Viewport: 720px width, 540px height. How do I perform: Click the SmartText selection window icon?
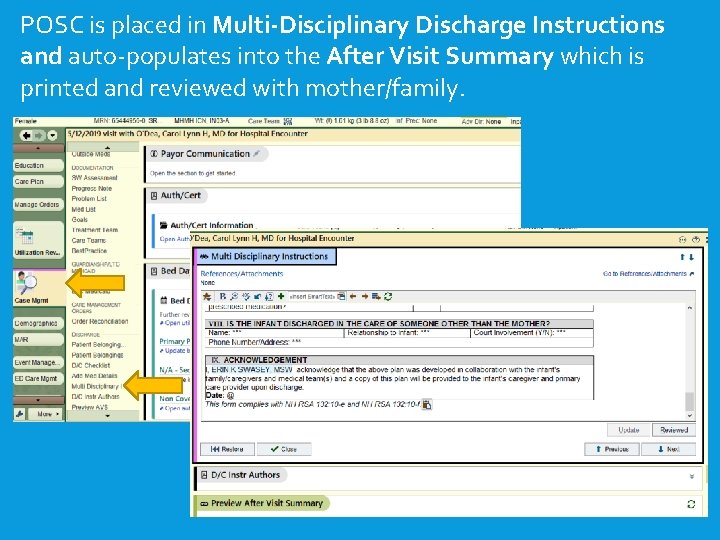point(341,297)
